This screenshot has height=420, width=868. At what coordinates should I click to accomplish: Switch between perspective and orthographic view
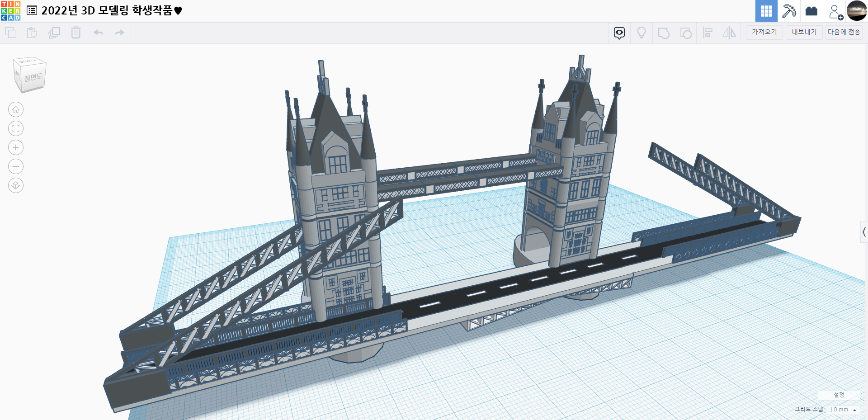click(16, 185)
